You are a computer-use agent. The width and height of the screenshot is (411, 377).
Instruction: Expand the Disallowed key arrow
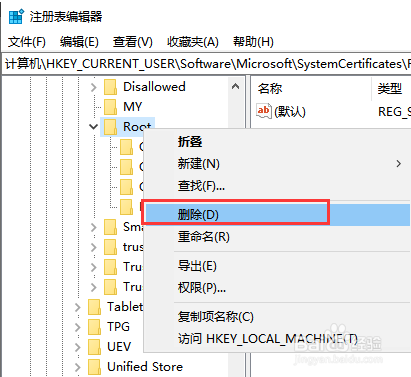point(94,87)
